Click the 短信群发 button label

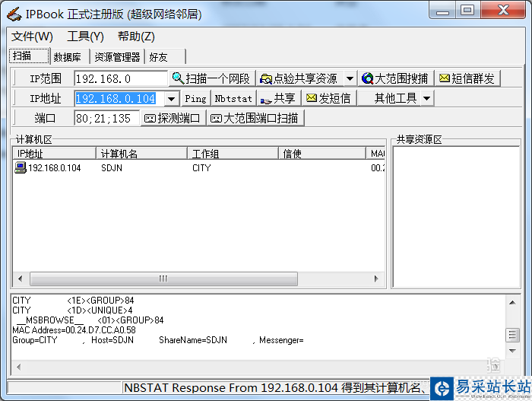(473, 78)
